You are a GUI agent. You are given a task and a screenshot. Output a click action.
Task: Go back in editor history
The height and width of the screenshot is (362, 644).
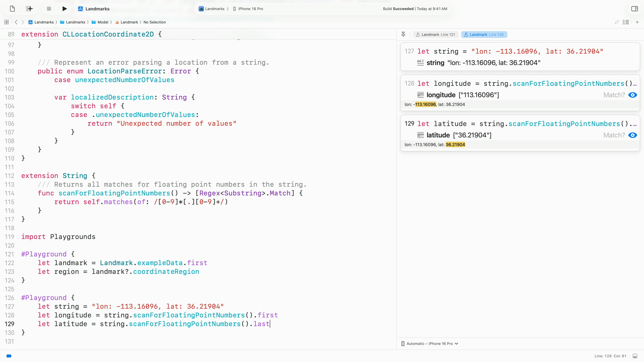(x=16, y=22)
